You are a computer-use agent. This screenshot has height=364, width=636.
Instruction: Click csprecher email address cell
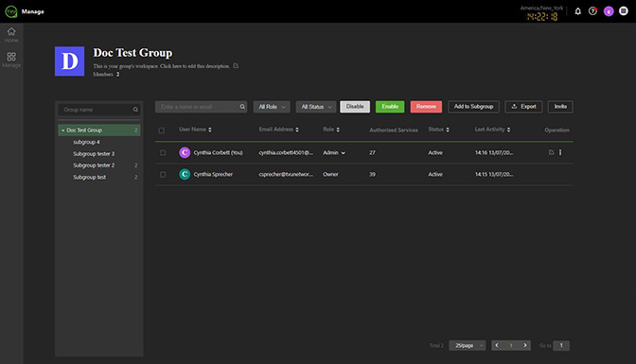click(x=286, y=174)
